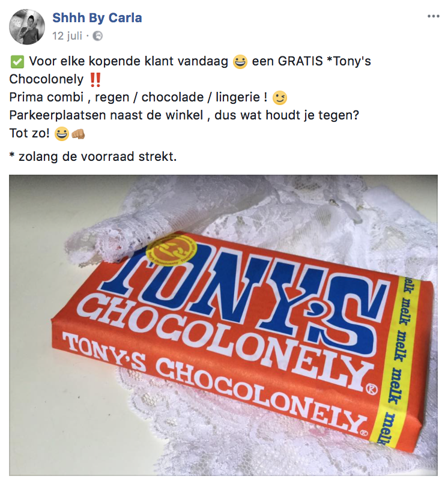Screen dimensions: 448x485
Task: Click the globe public-audience icon
Action: tap(98, 36)
